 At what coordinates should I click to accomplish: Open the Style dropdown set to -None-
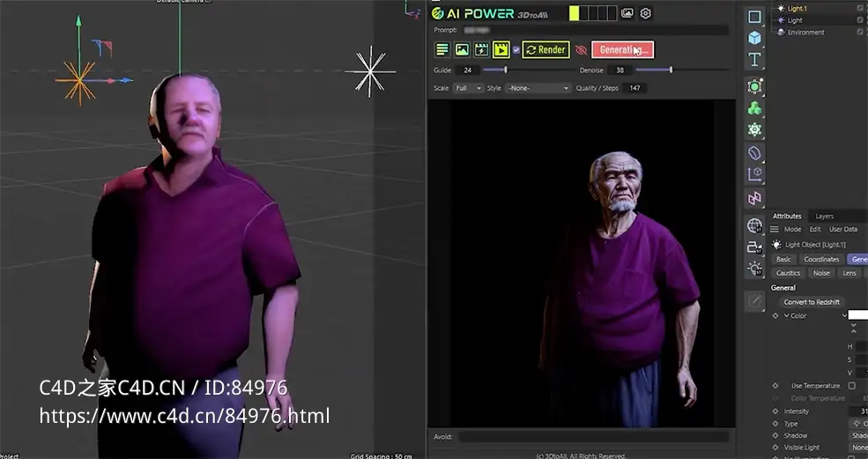point(537,88)
